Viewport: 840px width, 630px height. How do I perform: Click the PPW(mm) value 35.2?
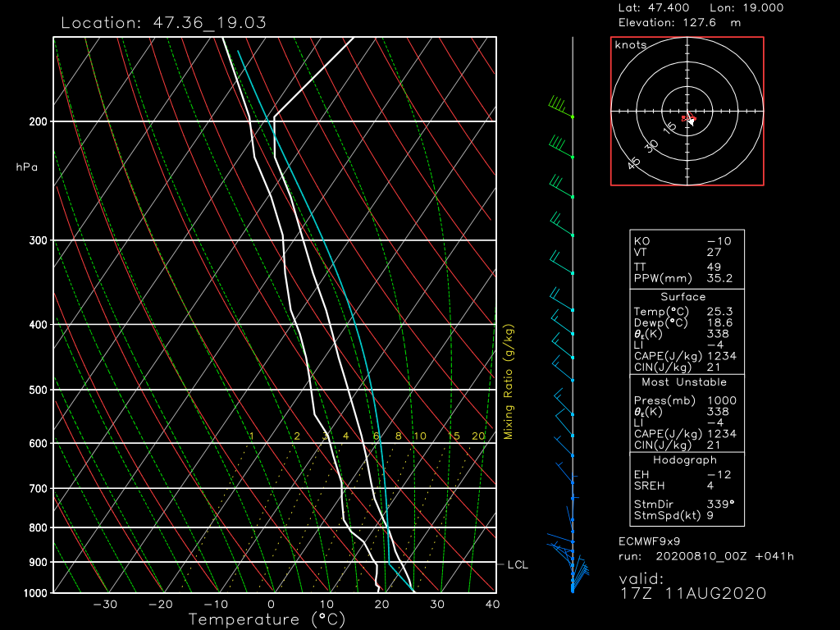click(x=719, y=277)
